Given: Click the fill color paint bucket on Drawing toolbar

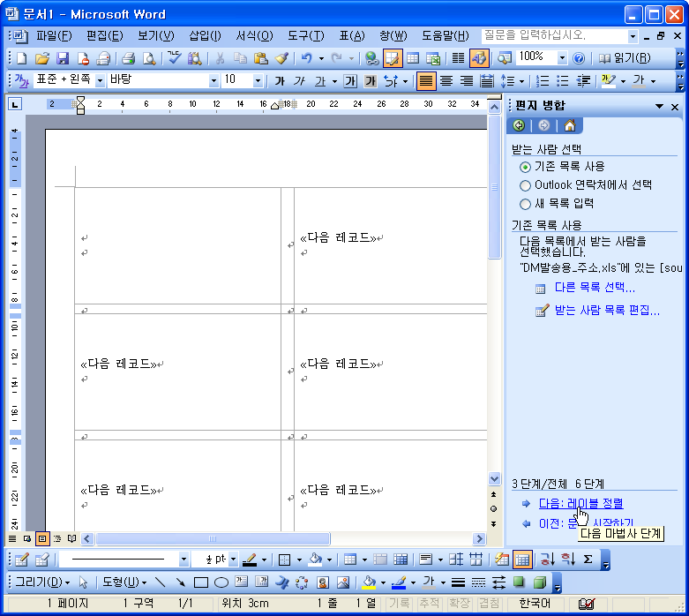Looking at the screenshot, I should pos(369,582).
